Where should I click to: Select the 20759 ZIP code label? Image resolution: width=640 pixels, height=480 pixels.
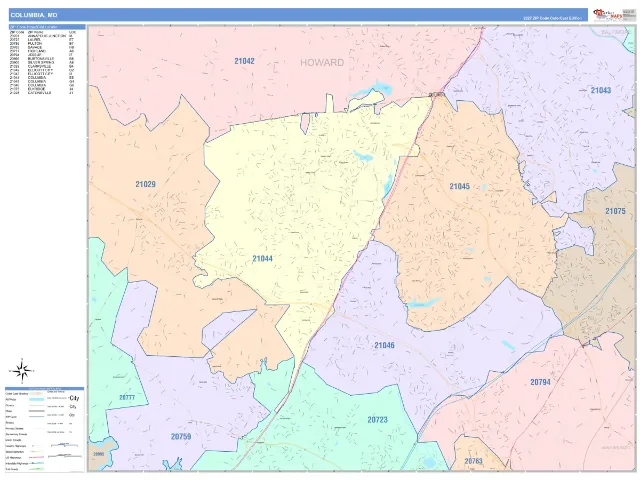pyautogui.click(x=181, y=436)
